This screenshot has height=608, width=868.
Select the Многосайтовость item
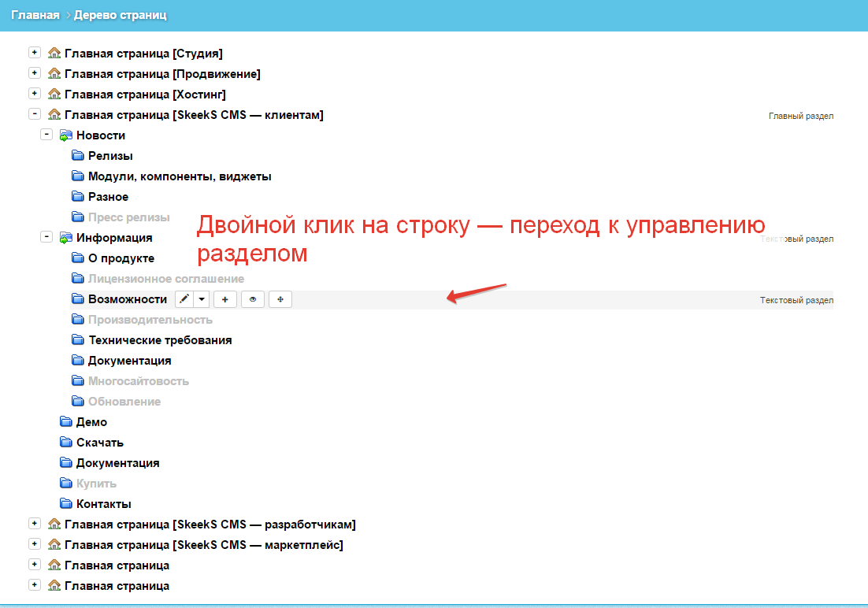(139, 381)
